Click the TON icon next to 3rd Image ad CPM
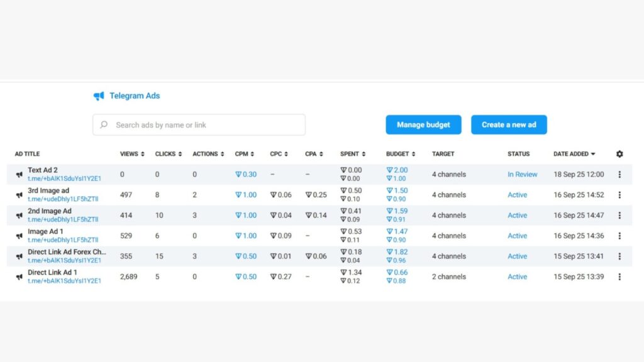The image size is (644, 362). click(x=239, y=195)
